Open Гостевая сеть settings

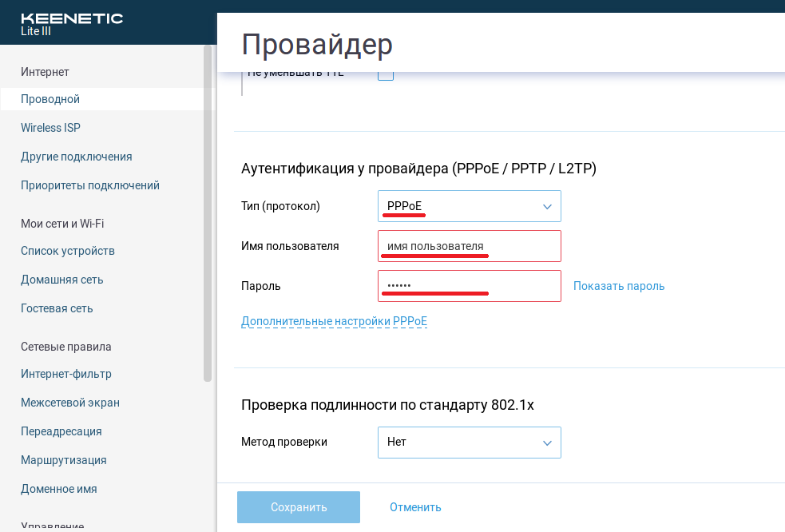[x=57, y=308]
